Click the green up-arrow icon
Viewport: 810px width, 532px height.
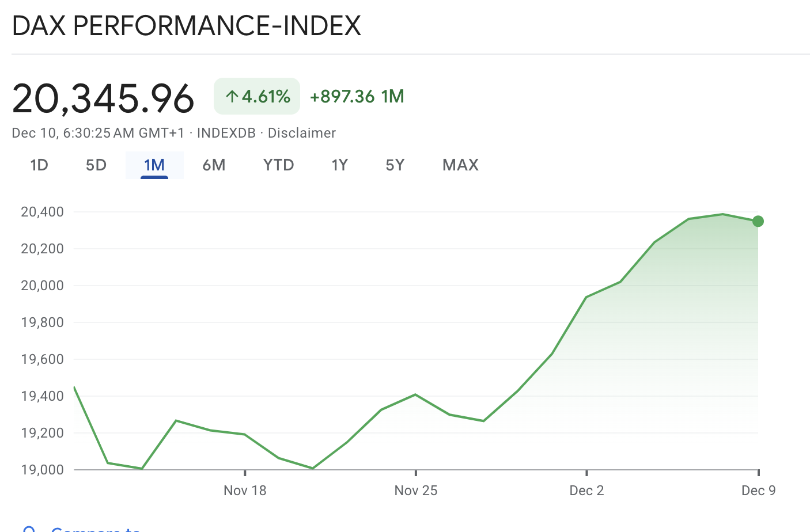point(232,96)
